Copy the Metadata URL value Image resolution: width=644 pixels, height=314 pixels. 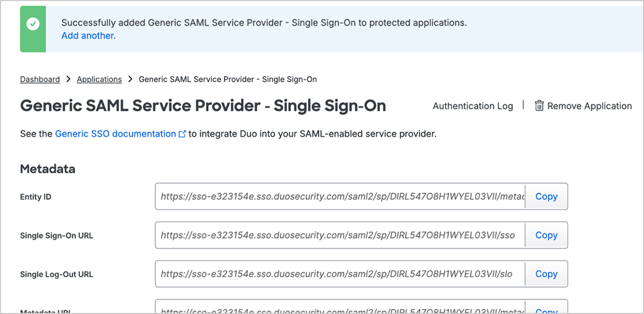[x=546, y=310]
